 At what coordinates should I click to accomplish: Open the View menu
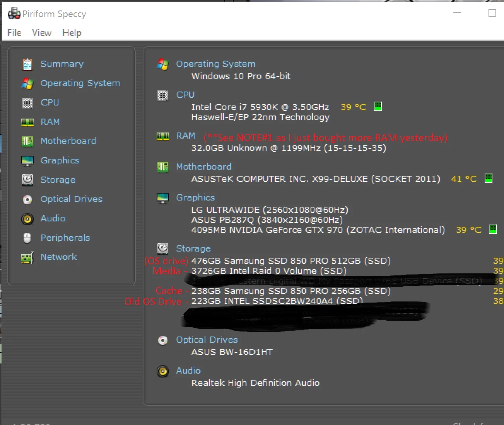pos(41,33)
